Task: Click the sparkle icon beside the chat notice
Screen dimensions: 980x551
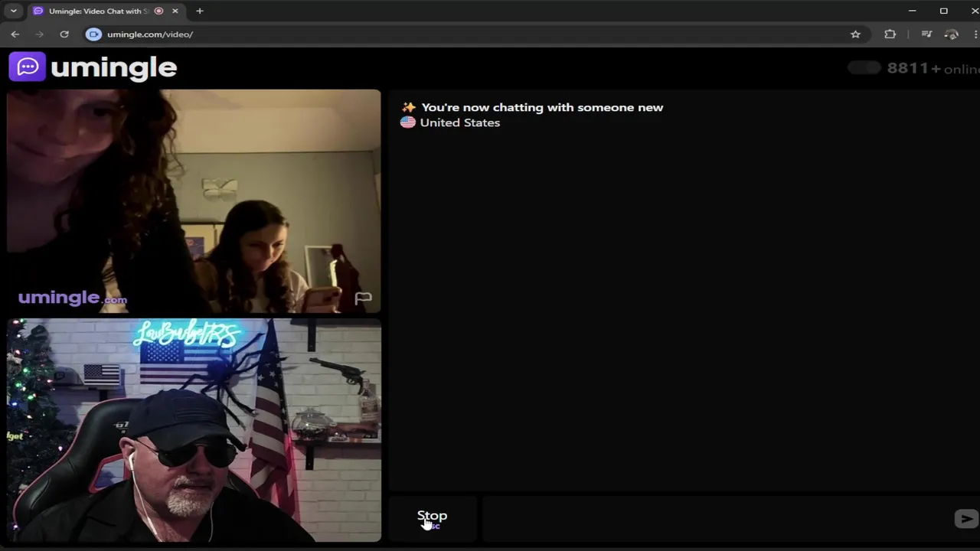Action: (409, 107)
